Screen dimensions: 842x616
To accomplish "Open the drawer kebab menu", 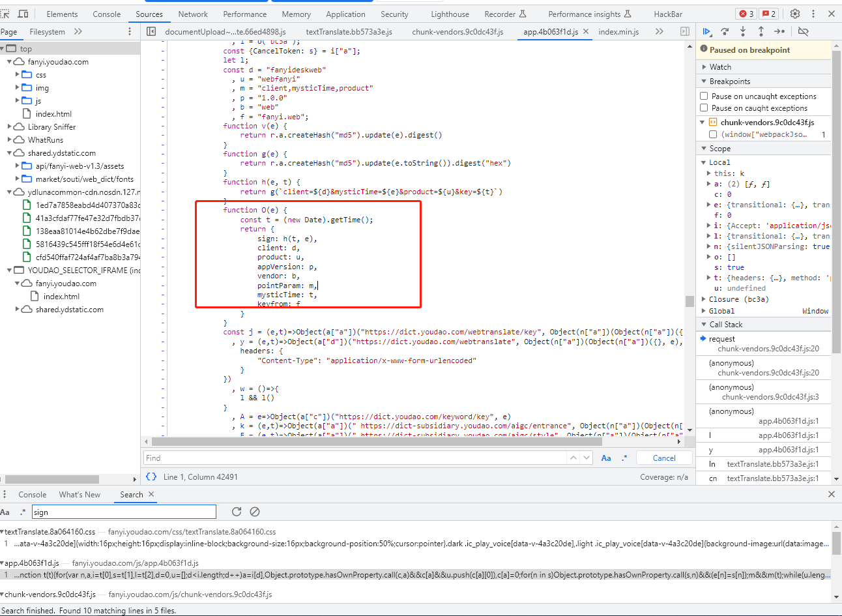I will coord(5,495).
